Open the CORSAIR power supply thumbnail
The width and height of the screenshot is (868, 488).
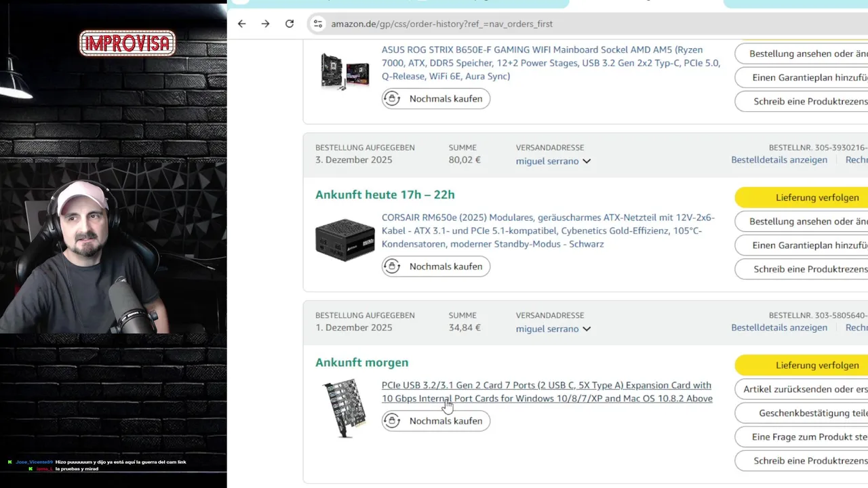click(345, 239)
